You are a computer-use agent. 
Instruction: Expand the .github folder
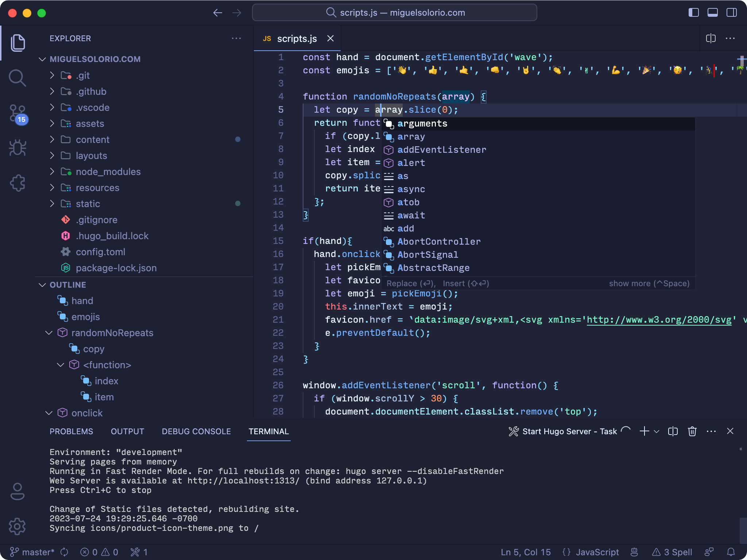coord(52,92)
